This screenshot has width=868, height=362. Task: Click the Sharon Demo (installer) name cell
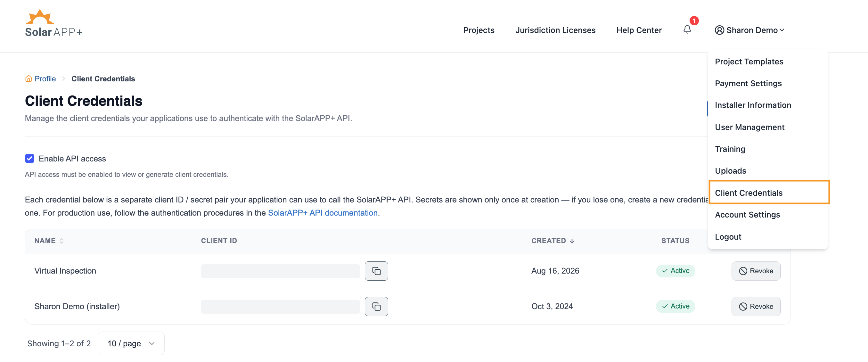point(77,306)
